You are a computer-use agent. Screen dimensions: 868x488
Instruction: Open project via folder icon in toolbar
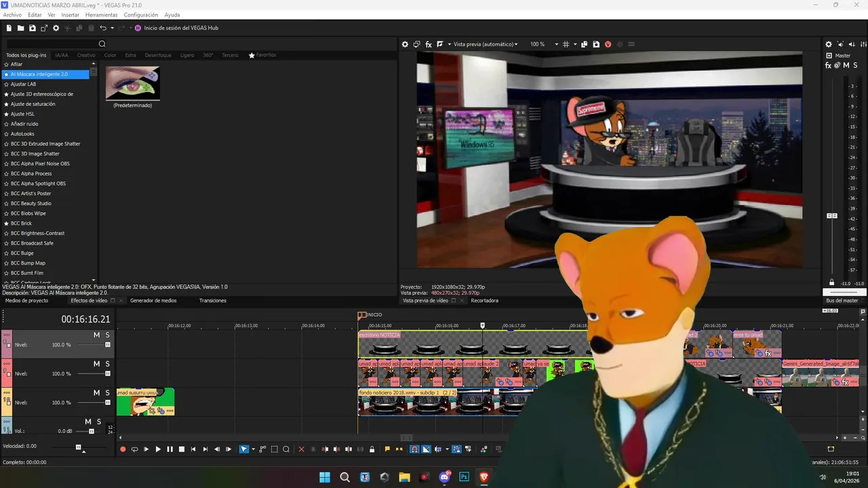pyautogui.click(x=21, y=28)
